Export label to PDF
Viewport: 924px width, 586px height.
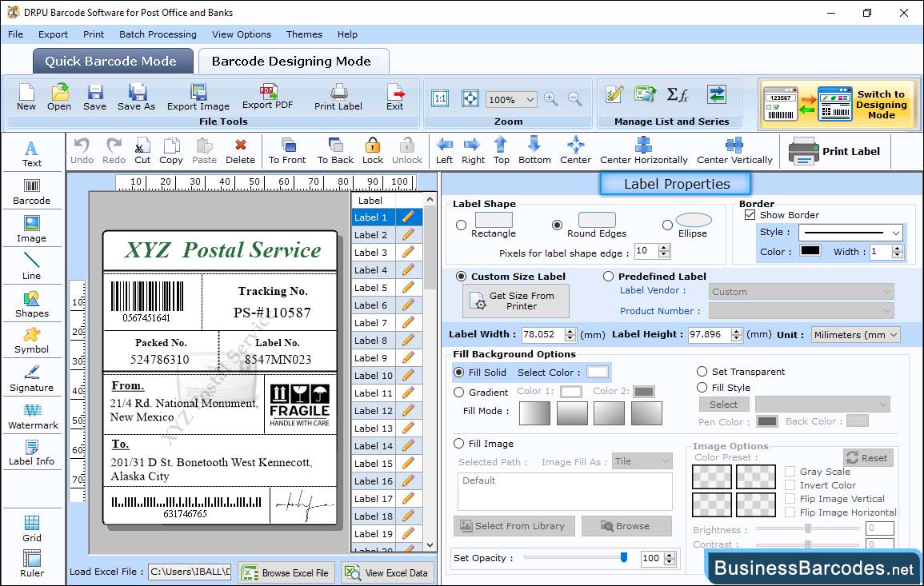point(267,98)
